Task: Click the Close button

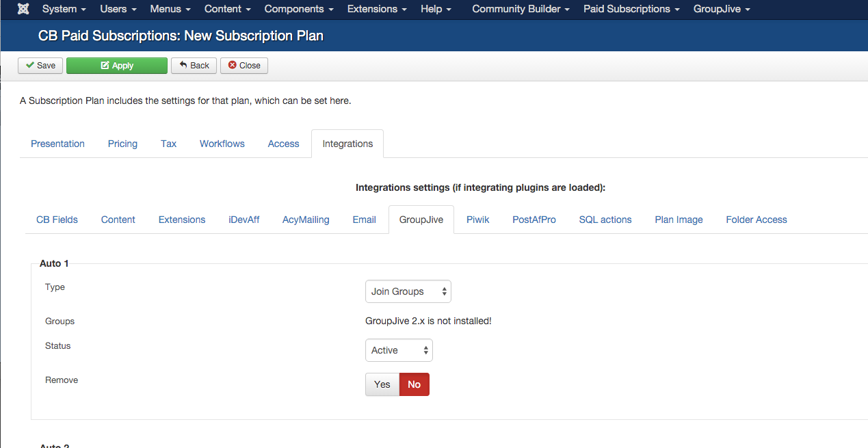Action: (244, 66)
